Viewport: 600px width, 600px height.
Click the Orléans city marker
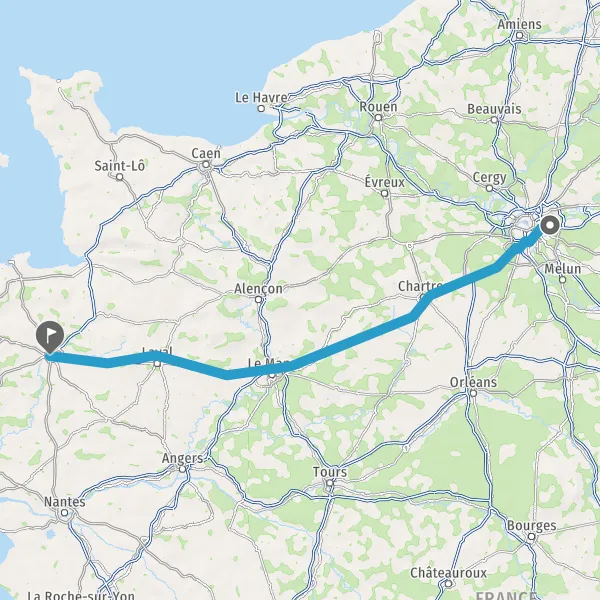(473, 393)
